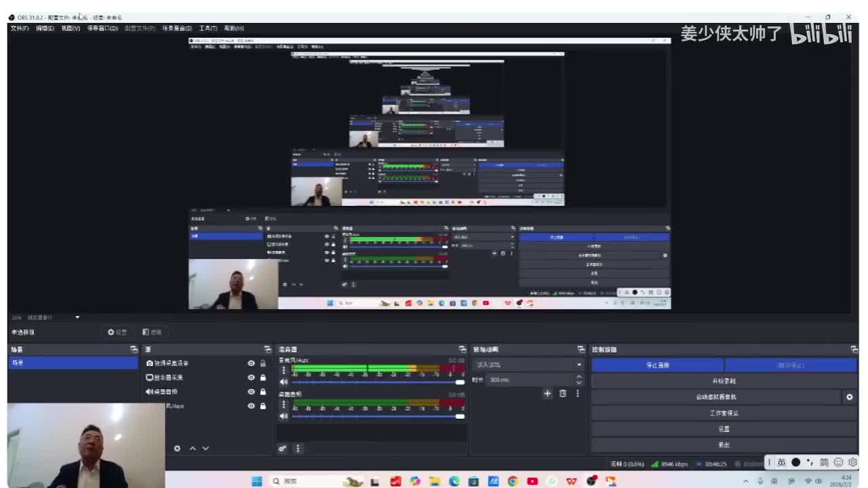
Task: Open the 视图(V) menu
Action: click(71, 28)
